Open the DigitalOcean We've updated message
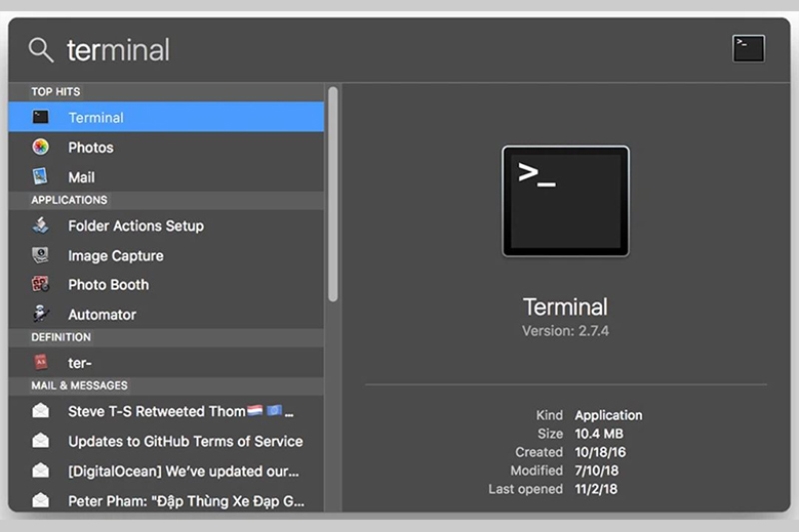The width and height of the screenshot is (799, 532). pyautogui.click(x=166, y=471)
